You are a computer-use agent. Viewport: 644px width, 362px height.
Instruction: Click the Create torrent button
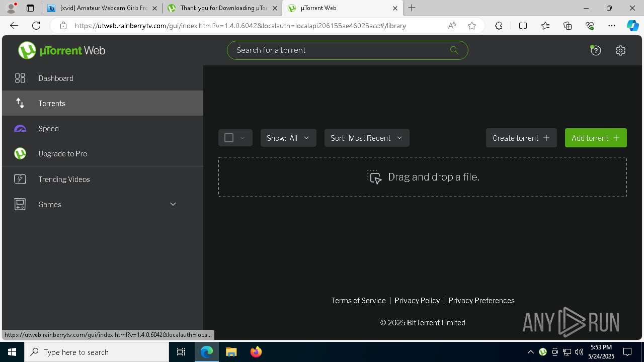point(521,138)
